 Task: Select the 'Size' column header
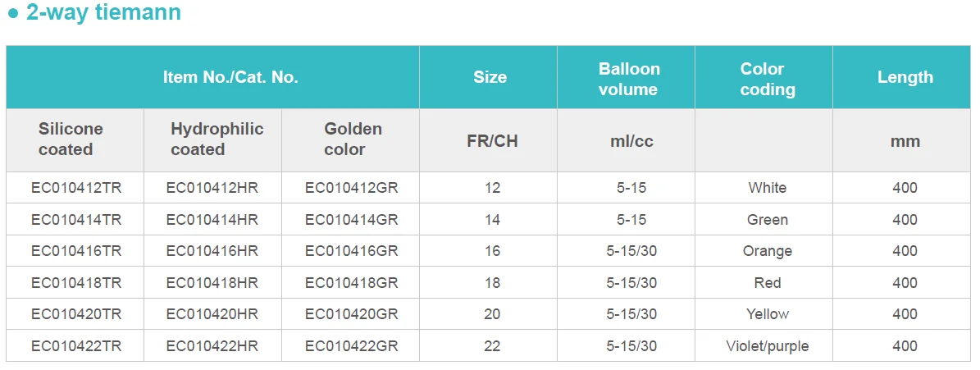490,78
